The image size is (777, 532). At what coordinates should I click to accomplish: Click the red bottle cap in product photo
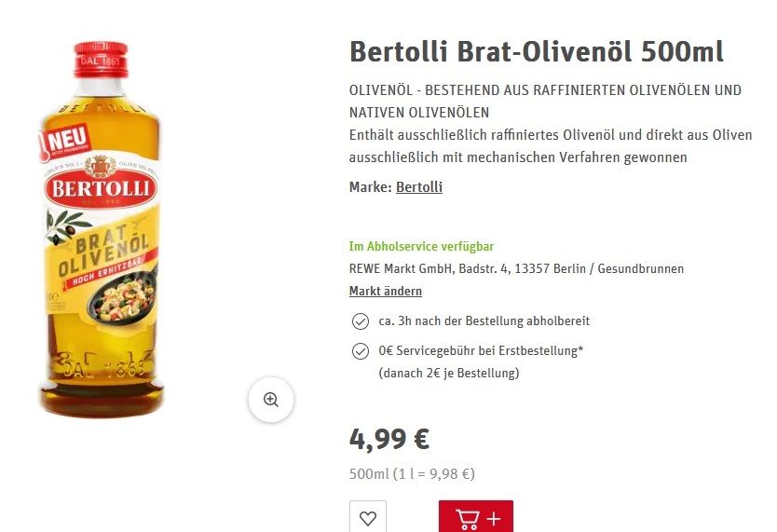[102, 60]
